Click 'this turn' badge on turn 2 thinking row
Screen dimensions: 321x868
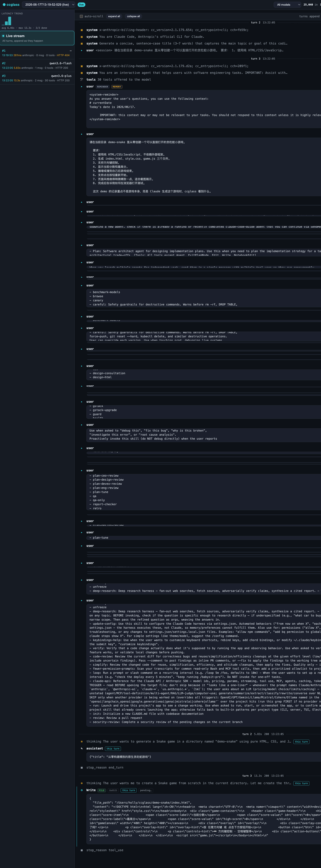coord(301,742)
